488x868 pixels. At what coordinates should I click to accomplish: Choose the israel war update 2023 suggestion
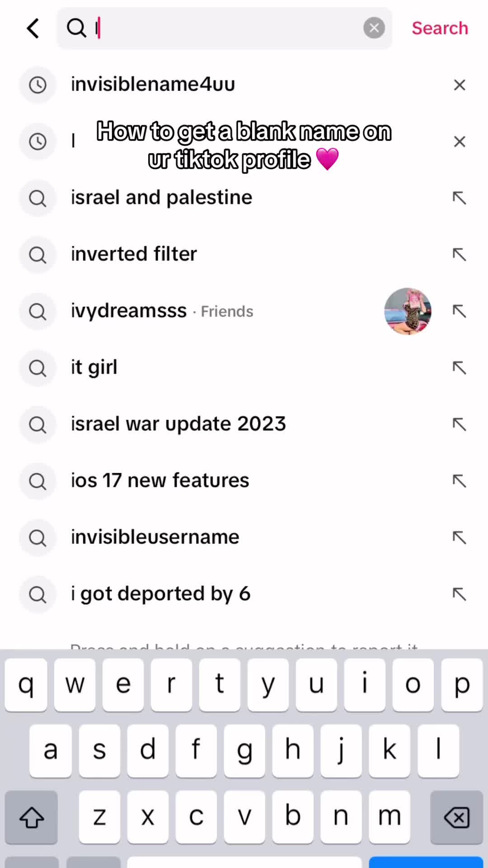tap(244, 425)
